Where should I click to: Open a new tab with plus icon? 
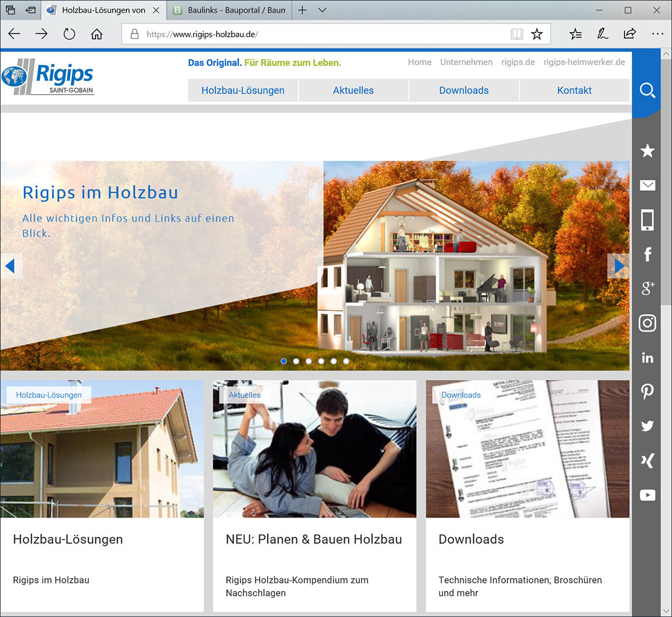coord(302,10)
